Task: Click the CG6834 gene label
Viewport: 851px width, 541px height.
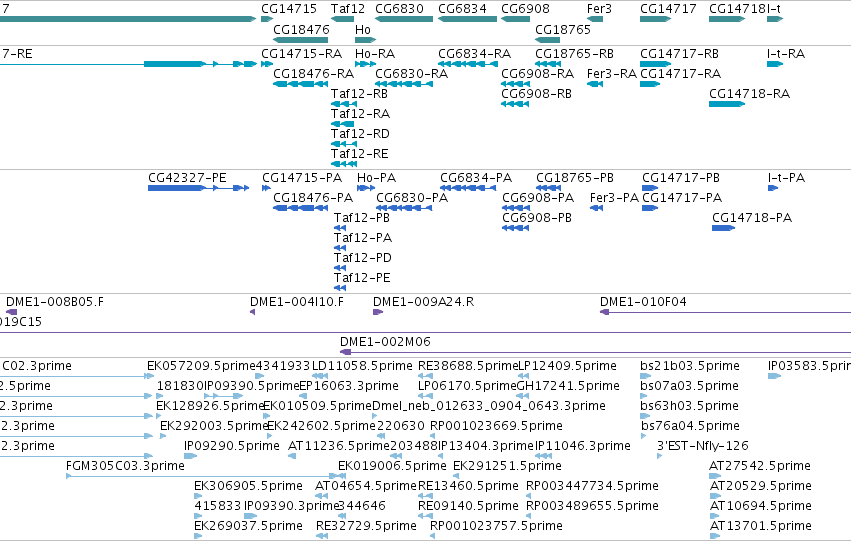Action: 462,9
